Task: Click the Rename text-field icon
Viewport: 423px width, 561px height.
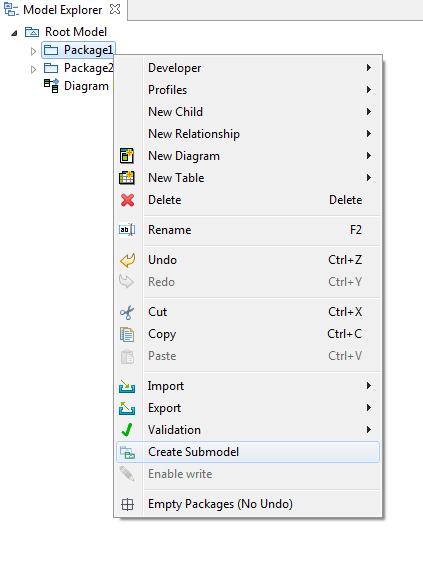Action: click(127, 230)
